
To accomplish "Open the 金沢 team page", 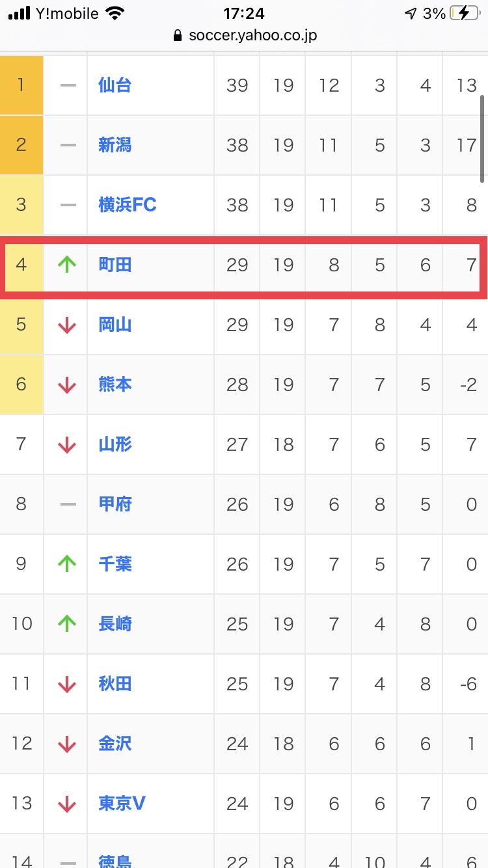I will point(115,744).
